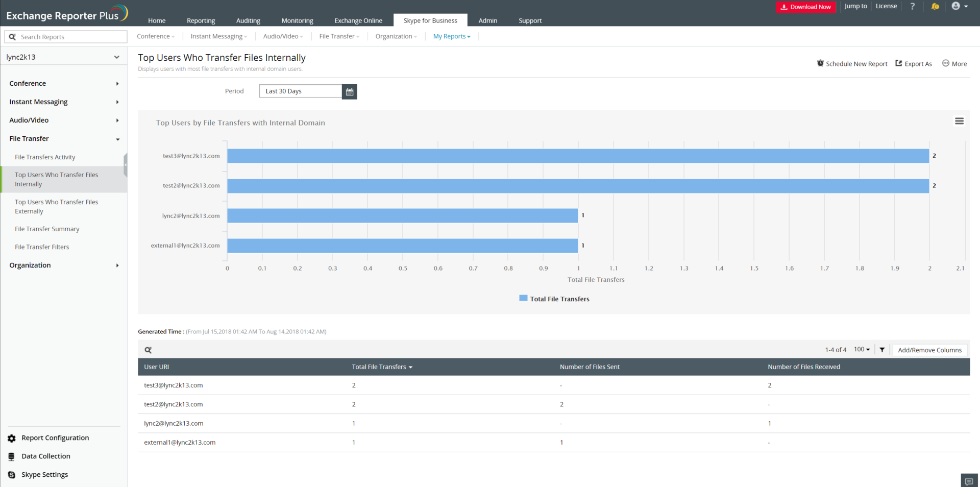The image size is (980, 487).
Task: Click the external1@lync2k13.com table cell
Action: click(x=180, y=443)
